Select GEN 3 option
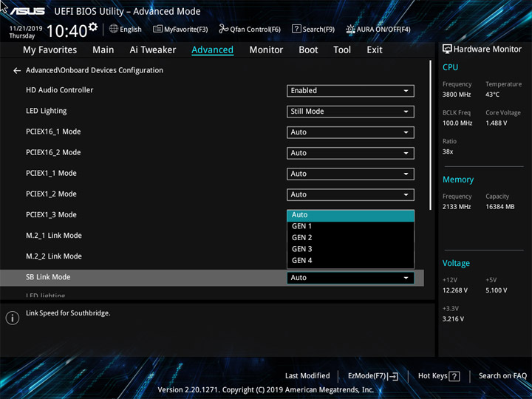Image resolution: width=532 pixels, height=399 pixels. click(350, 249)
